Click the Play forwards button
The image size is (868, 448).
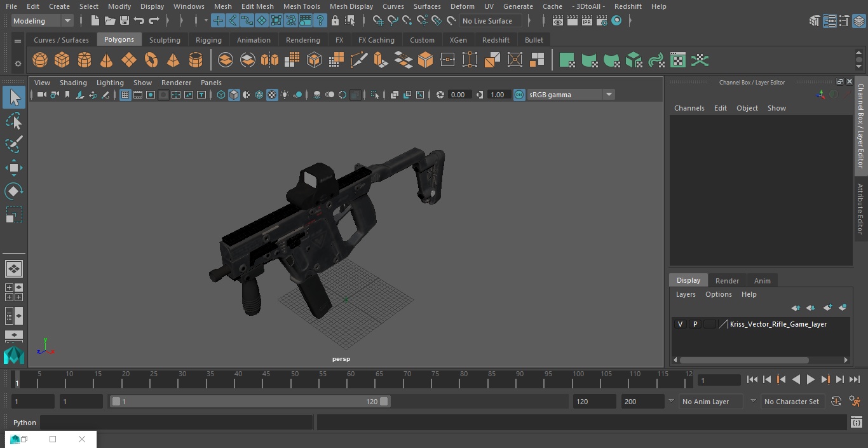click(x=811, y=379)
